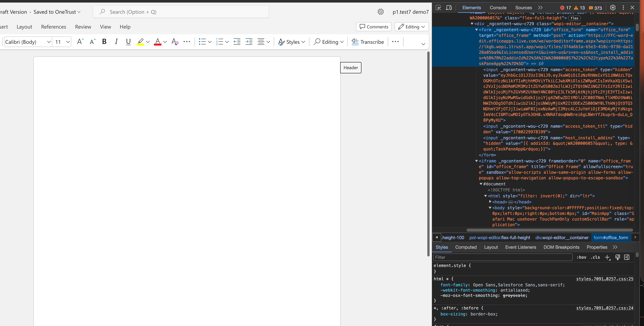Activate the DevTools inspect element tool
This screenshot has width=644, height=326.
(x=438, y=8)
